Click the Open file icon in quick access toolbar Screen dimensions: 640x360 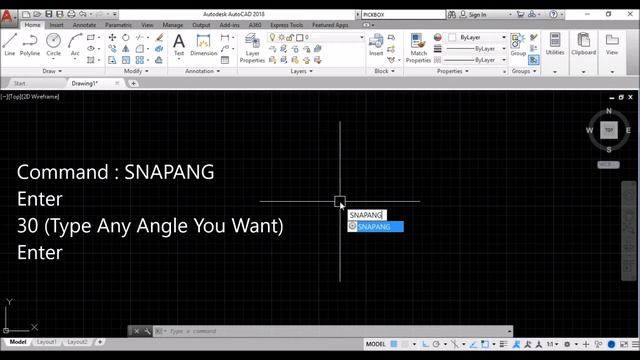click(37, 14)
